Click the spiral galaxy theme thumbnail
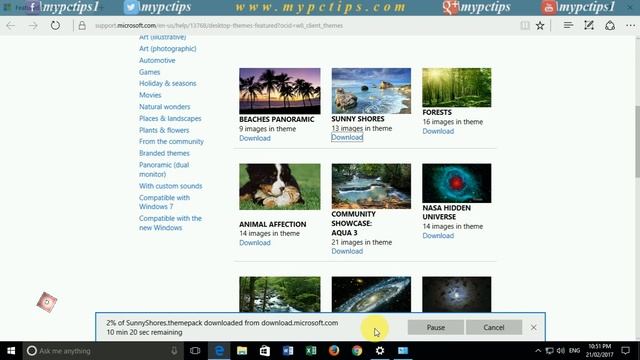640x360 pixels. pos(371,294)
